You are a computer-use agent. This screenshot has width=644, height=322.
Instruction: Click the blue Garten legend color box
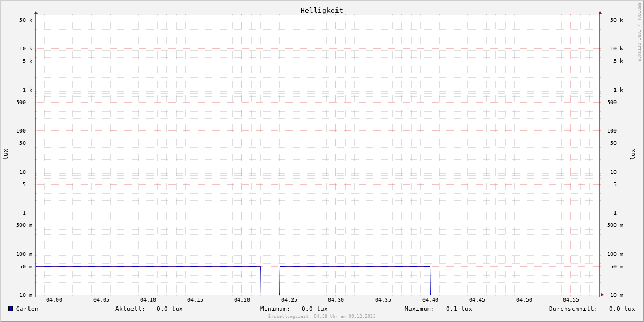click(10, 309)
